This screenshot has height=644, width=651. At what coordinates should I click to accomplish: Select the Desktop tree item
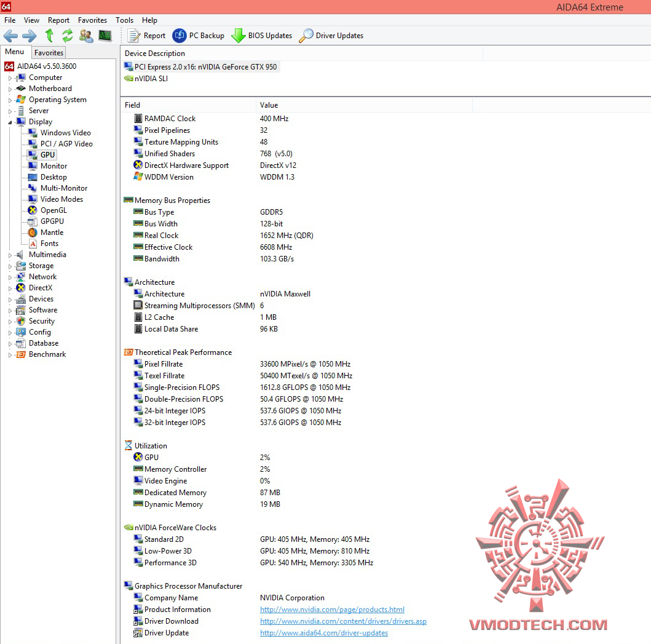53,177
